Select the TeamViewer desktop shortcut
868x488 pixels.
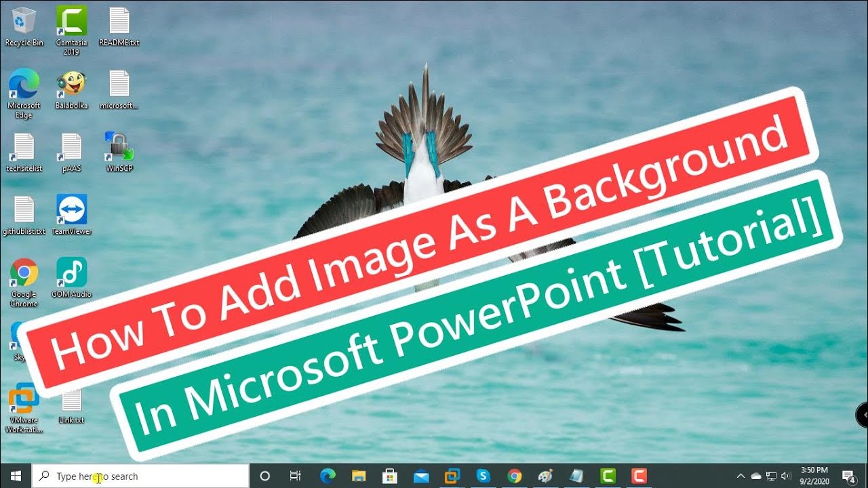coord(71,216)
